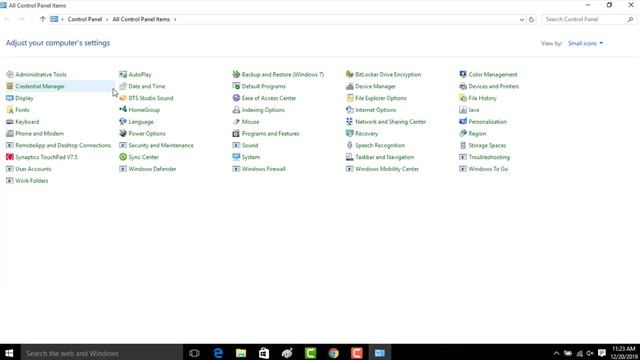Open the File History link

(482, 98)
